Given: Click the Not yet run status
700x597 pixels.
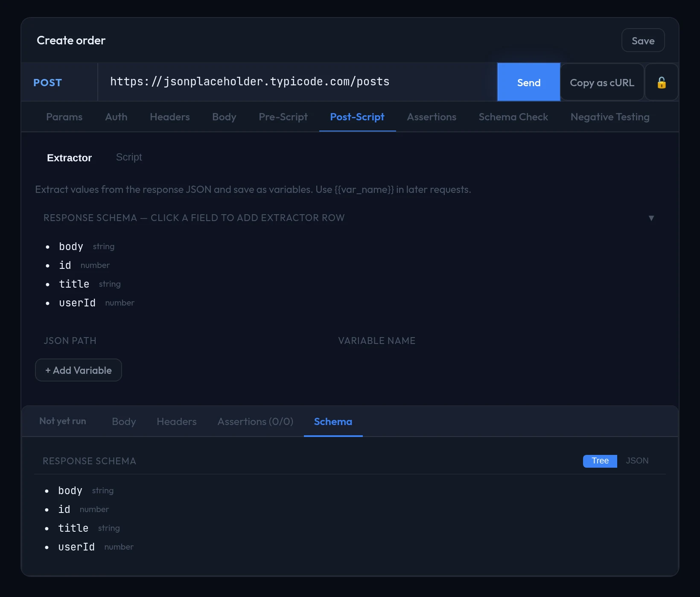Looking at the screenshot, I should click(63, 421).
